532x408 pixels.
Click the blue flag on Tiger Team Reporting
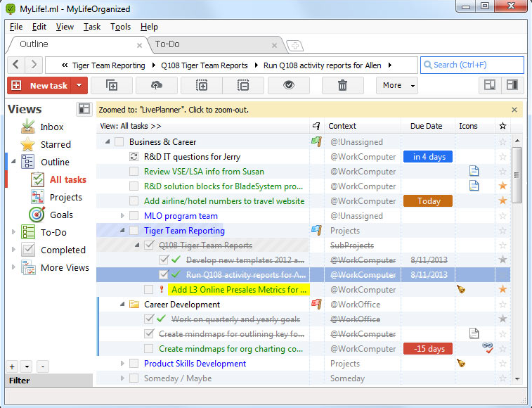tap(316, 230)
